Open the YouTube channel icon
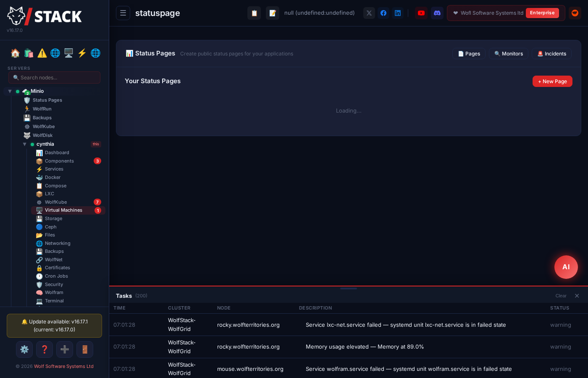Screen dimensions: 588x378 (421, 13)
